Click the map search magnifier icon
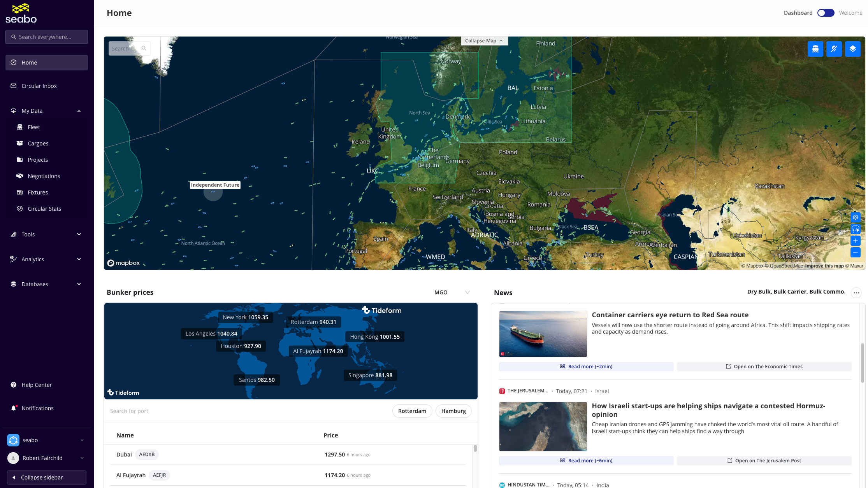Image resolution: width=868 pixels, height=488 pixels. coord(144,49)
